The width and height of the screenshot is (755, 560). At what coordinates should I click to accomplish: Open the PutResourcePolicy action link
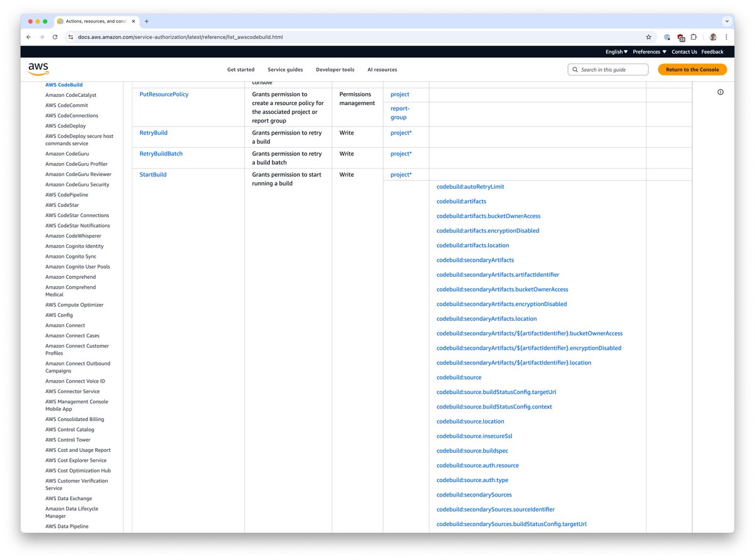pos(164,94)
